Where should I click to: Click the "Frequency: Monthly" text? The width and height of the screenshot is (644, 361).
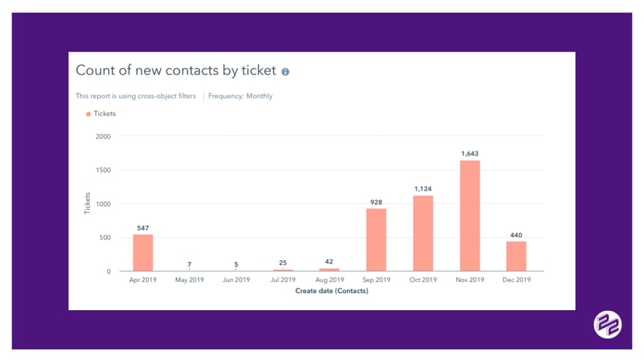[x=240, y=96]
